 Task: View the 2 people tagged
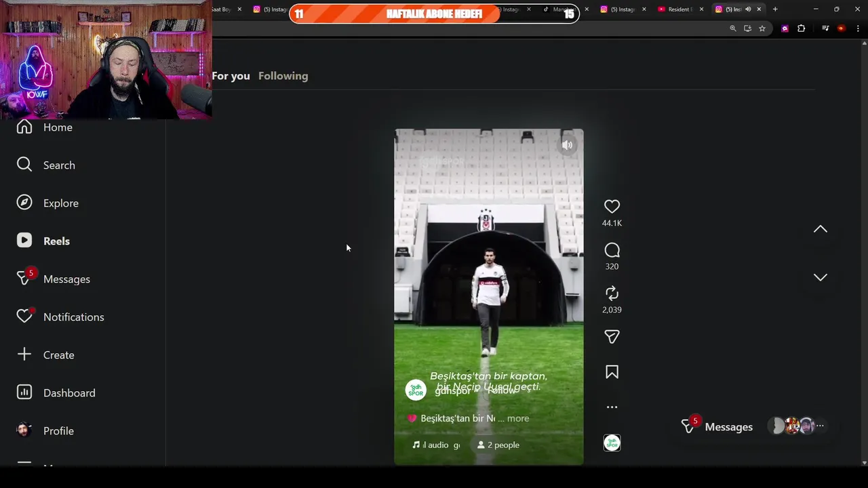[498, 445]
